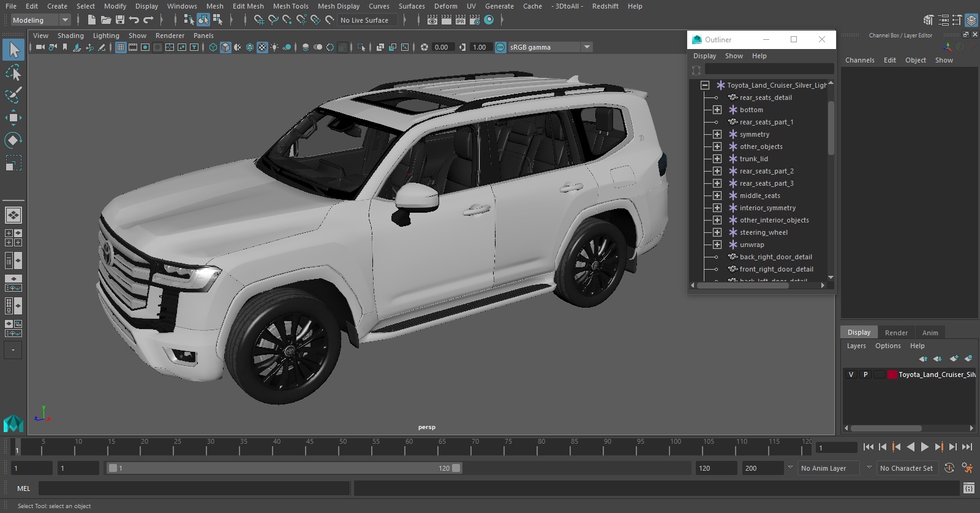The width and height of the screenshot is (980, 513).
Task: Open the viewport Lighting menu
Action: (x=106, y=36)
